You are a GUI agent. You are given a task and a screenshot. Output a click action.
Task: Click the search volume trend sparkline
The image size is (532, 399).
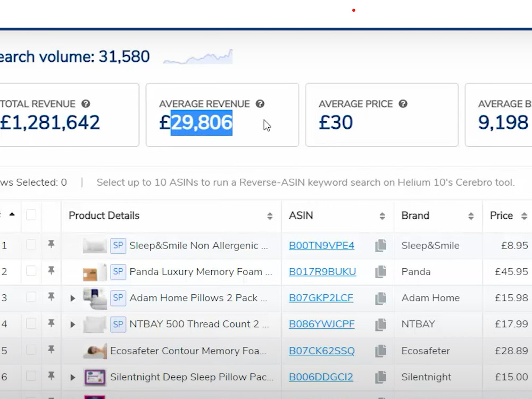198,57
